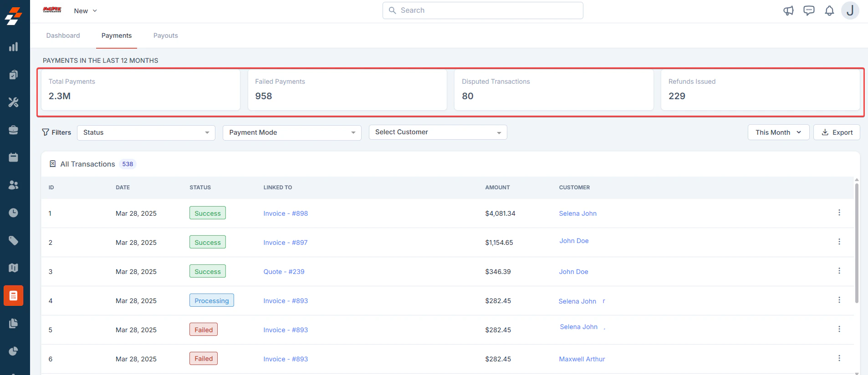Click the AMOUNT column header
The height and width of the screenshot is (375, 868).
[497, 187]
